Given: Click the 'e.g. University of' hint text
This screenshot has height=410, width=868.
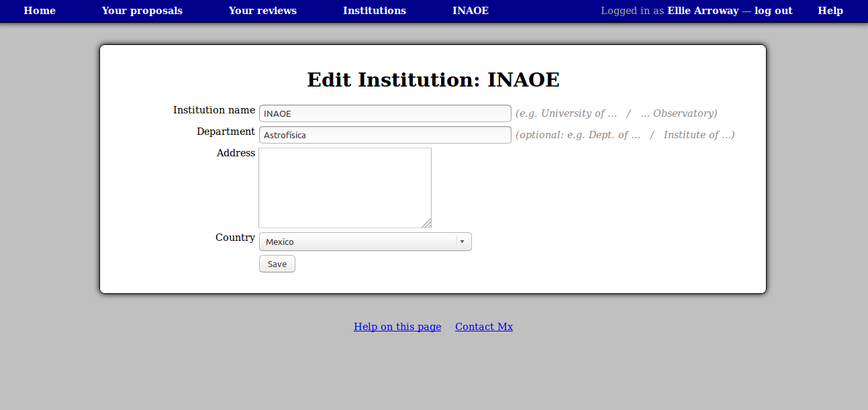Looking at the screenshot, I should tap(616, 113).
